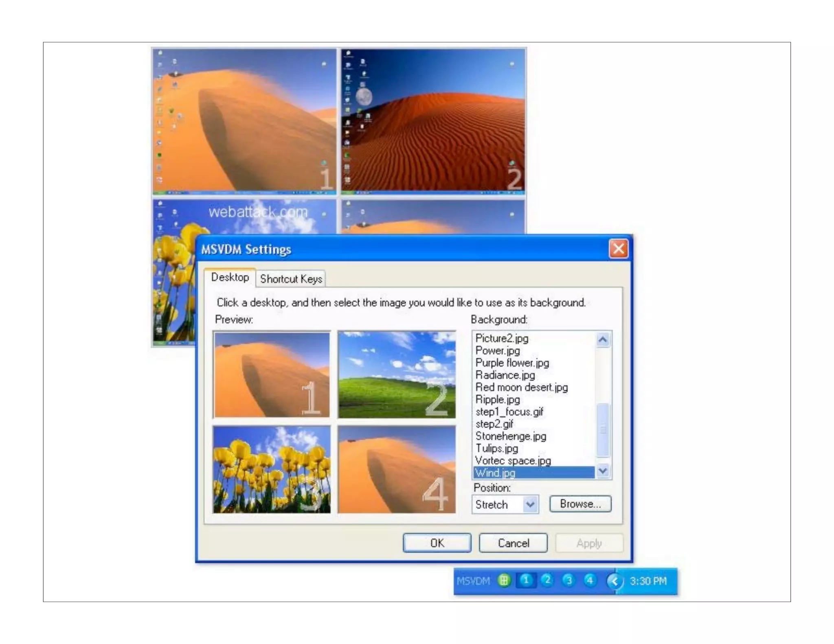
Task: Switch to desktop 4 in MSVDM toolbar
Action: click(590, 580)
